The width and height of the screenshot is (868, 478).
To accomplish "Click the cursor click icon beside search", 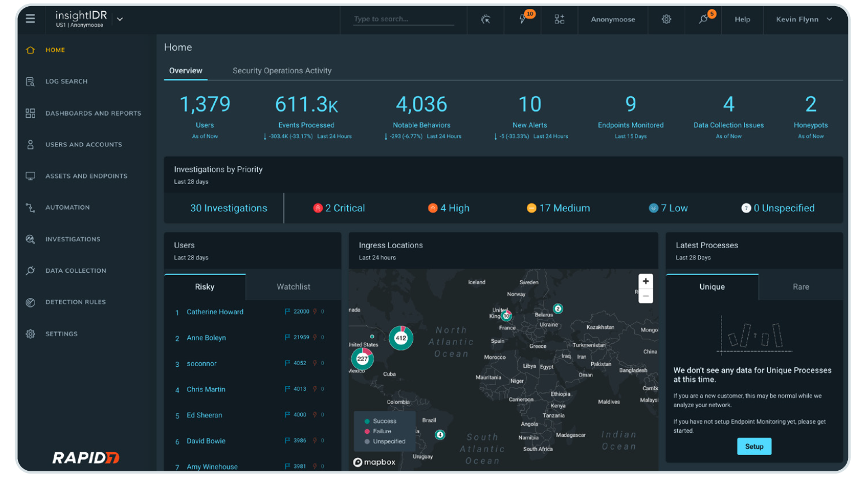I will pos(485,19).
